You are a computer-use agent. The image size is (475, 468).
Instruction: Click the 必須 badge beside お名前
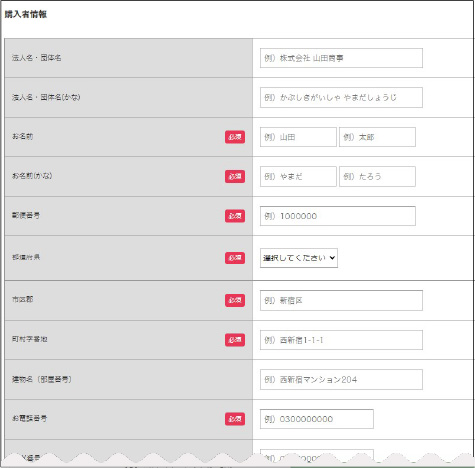(x=235, y=137)
